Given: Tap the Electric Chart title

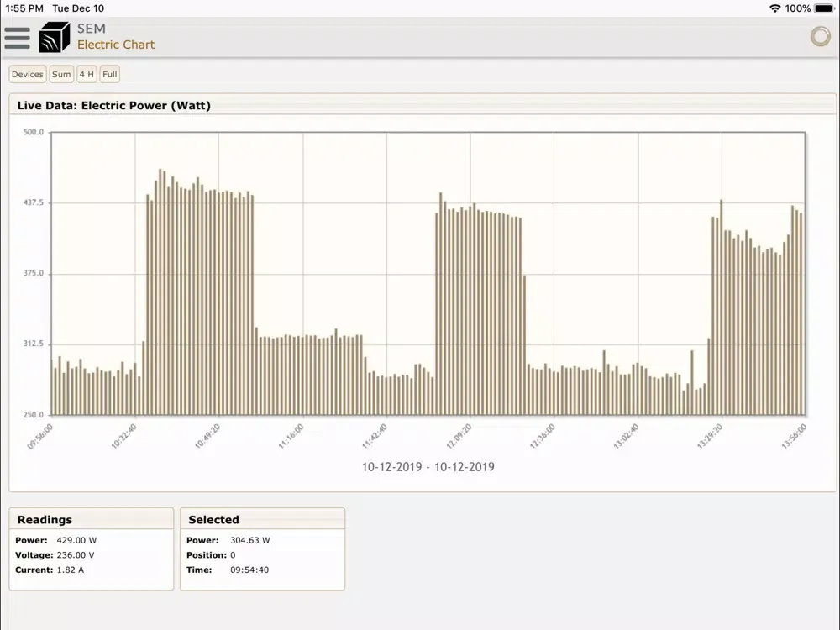Looking at the screenshot, I should coord(116,45).
